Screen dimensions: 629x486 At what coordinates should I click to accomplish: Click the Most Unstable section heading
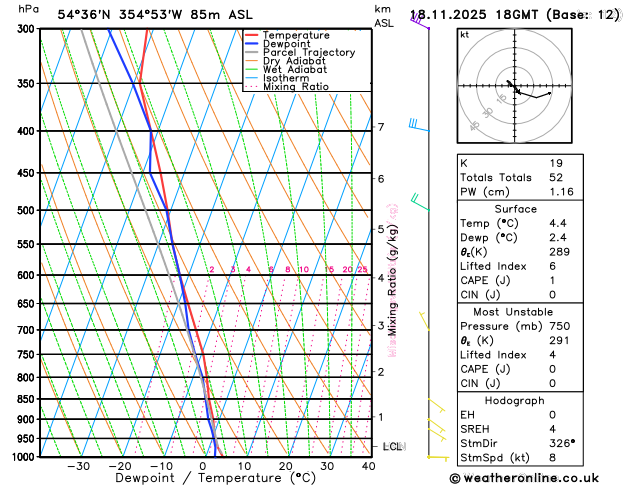click(x=513, y=312)
